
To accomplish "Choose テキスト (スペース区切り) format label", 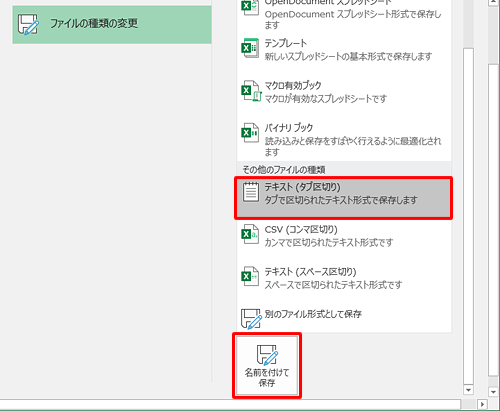I will coord(310,272).
